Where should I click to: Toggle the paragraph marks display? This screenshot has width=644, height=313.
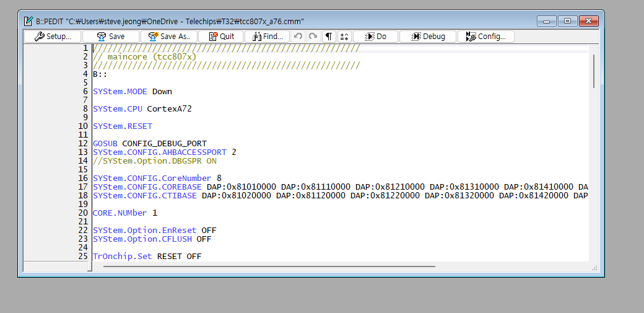[x=329, y=37]
